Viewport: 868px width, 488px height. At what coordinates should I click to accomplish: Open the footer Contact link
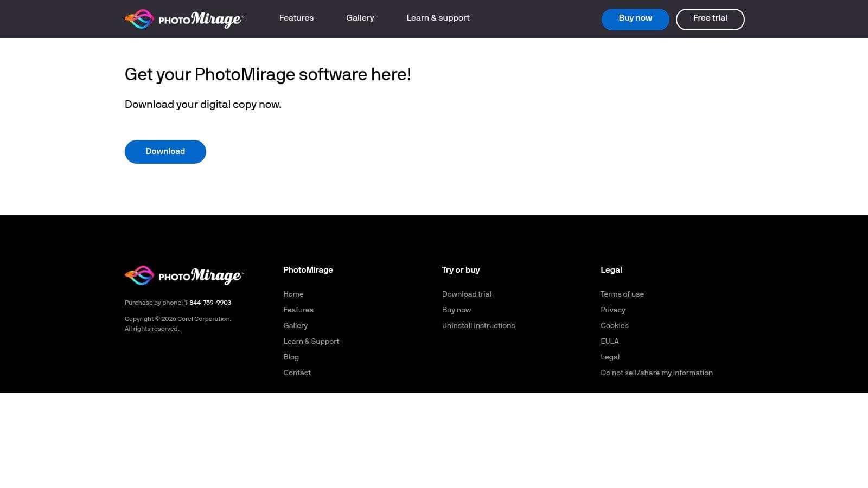click(297, 373)
